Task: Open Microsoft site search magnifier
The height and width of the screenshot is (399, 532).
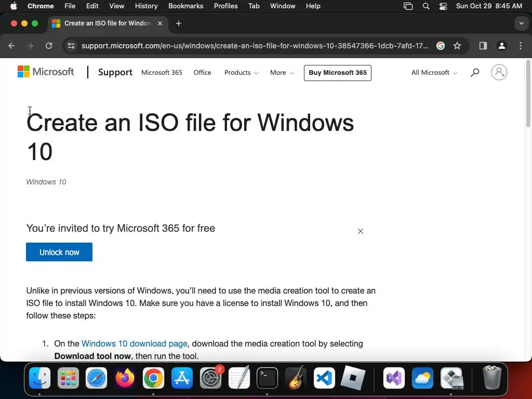Action: click(x=475, y=73)
